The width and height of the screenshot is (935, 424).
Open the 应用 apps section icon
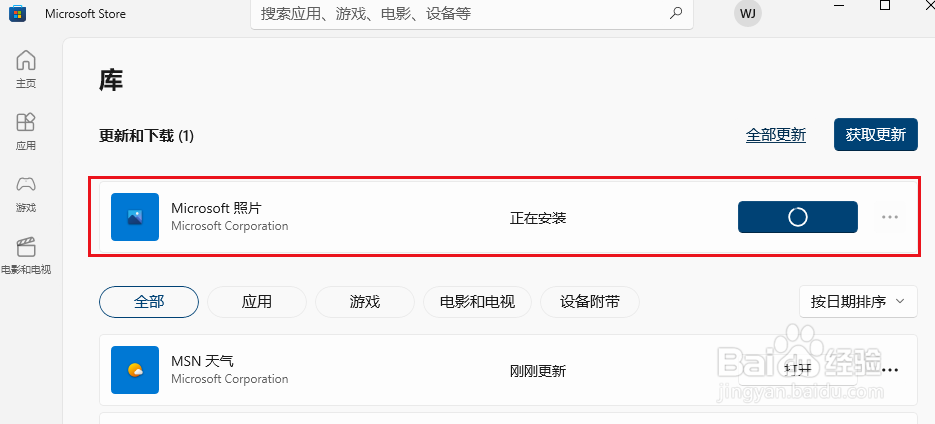26,122
